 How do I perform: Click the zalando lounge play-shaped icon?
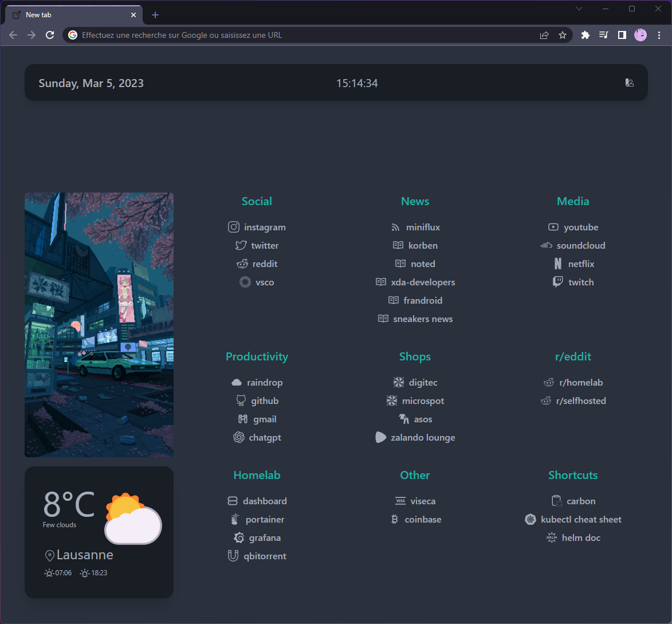(x=380, y=437)
